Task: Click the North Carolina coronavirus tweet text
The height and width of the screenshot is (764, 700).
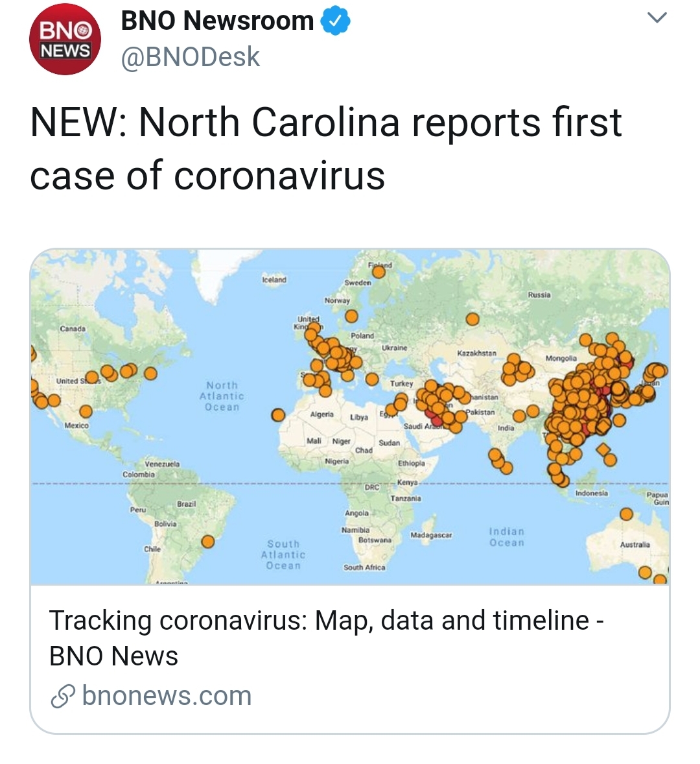Action: [325, 149]
